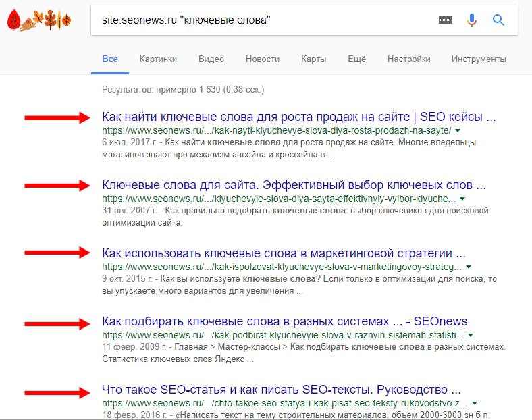Click the green klyuchevyie-slova-dlya-sayta URL text

click(279, 199)
